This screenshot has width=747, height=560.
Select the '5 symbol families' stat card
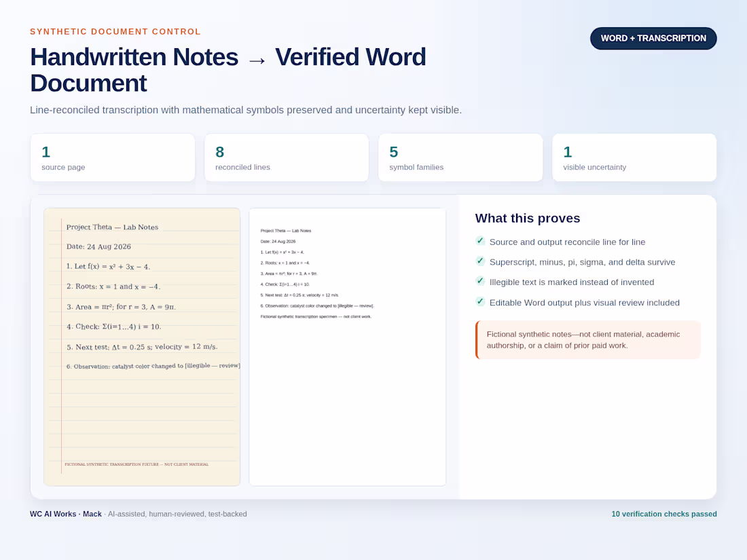[x=460, y=157]
